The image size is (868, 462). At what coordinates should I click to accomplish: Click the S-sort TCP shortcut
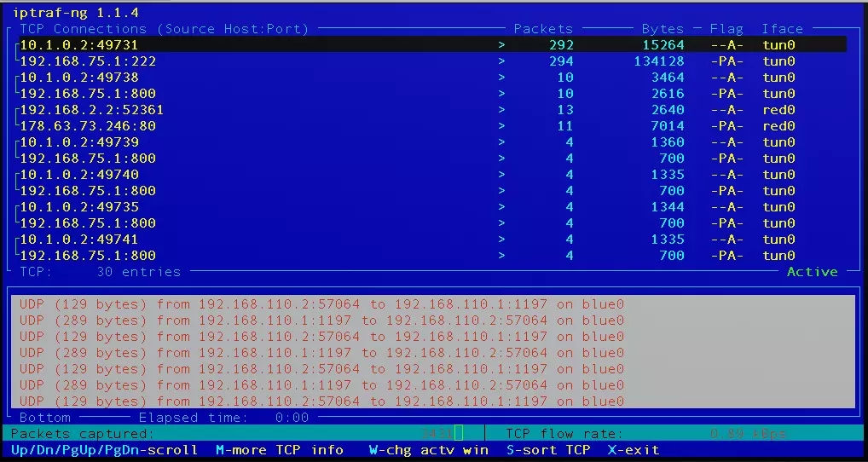tap(548, 450)
